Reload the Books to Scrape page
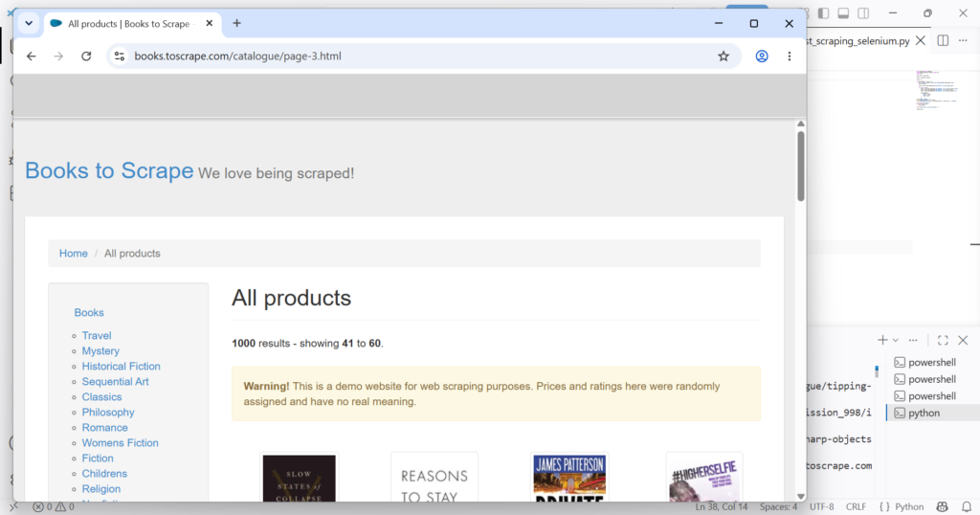 click(x=86, y=56)
